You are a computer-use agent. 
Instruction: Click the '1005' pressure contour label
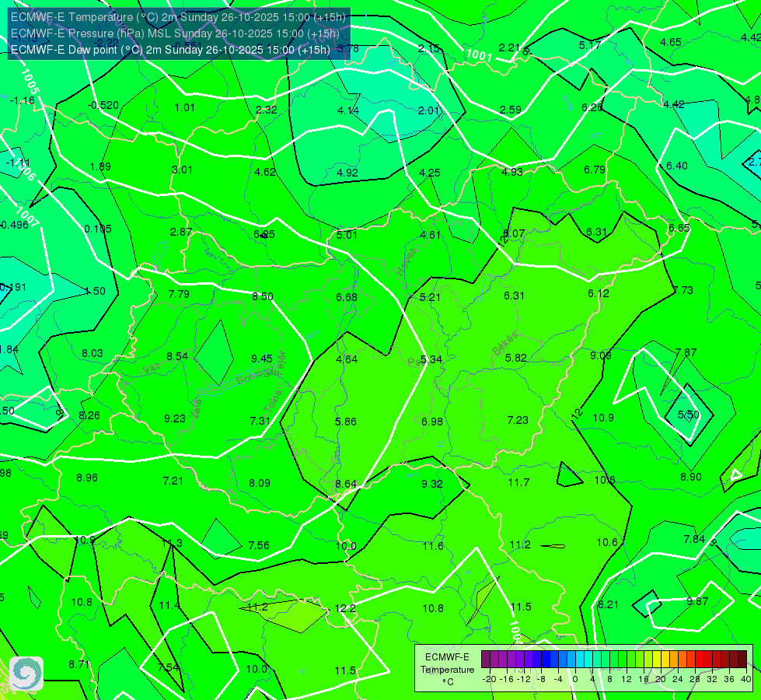[x=30, y=81]
